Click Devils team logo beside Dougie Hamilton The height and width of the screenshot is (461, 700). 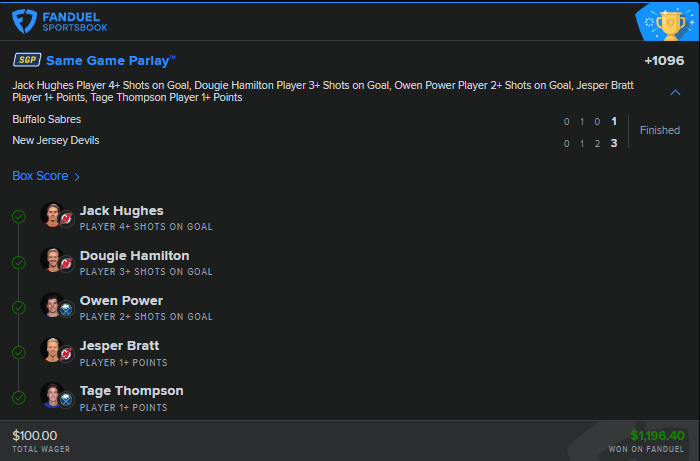tap(67, 264)
